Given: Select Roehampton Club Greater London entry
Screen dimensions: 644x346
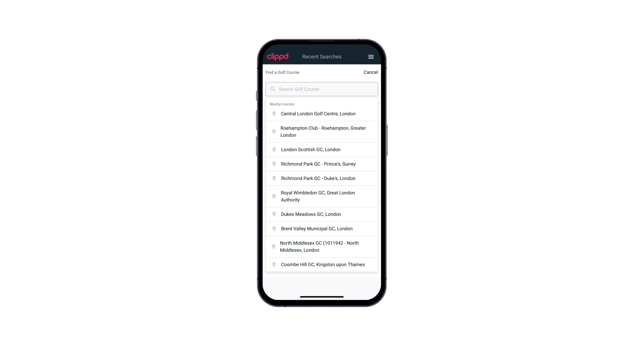Looking at the screenshot, I should tap(322, 132).
